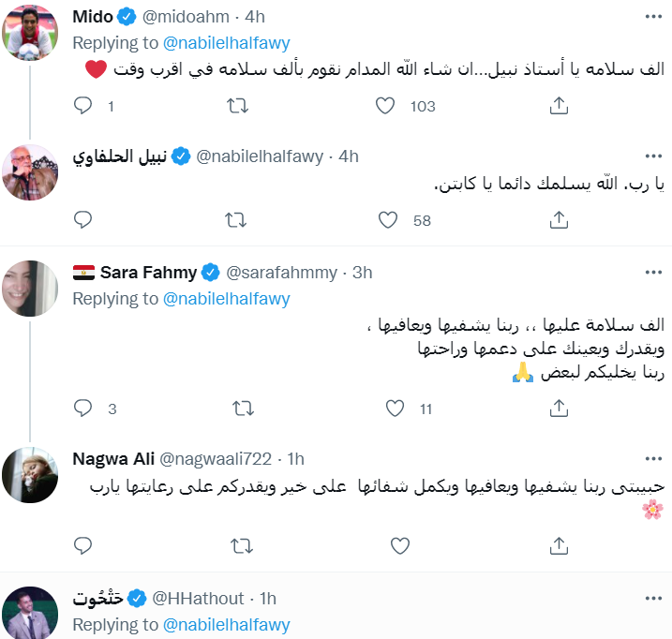The width and height of the screenshot is (672, 639).
Task: Open @nabilelhalfawy link in Mido's reply
Action: click(x=226, y=42)
